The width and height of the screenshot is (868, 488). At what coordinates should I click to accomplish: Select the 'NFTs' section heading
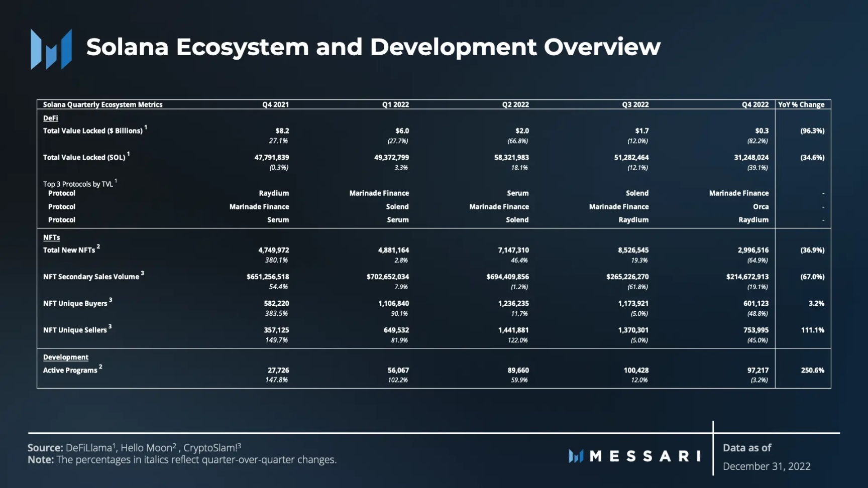pyautogui.click(x=51, y=237)
